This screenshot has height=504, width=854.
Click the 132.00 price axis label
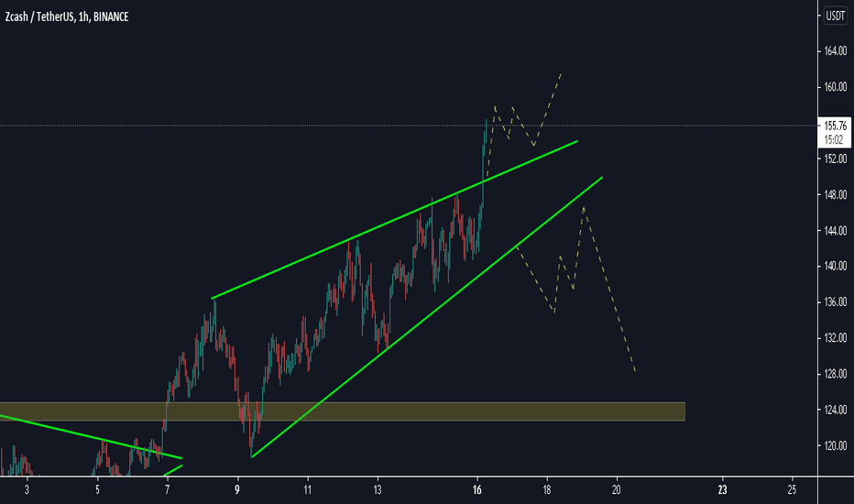(x=836, y=338)
